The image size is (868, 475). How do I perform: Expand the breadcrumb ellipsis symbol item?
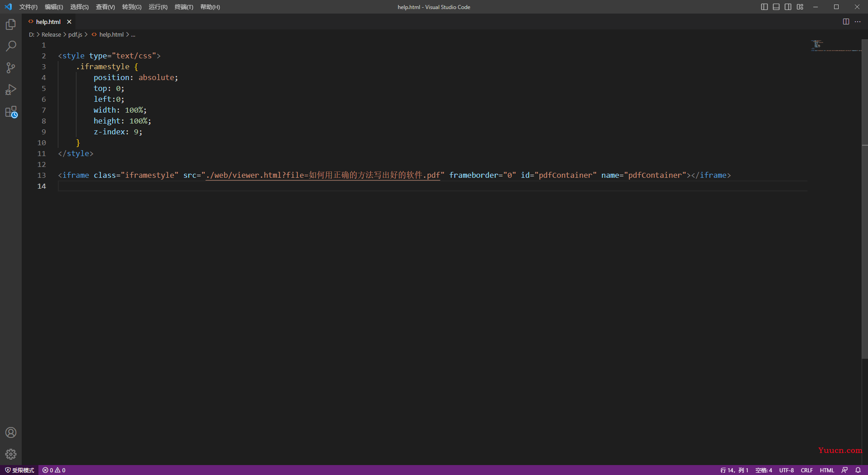[x=133, y=34]
